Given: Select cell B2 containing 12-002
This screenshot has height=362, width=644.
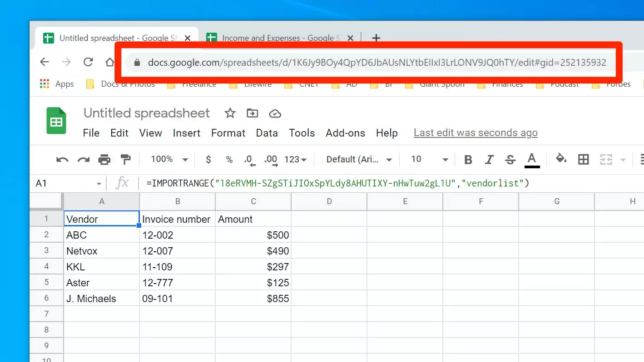Looking at the screenshot, I should (x=177, y=235).
